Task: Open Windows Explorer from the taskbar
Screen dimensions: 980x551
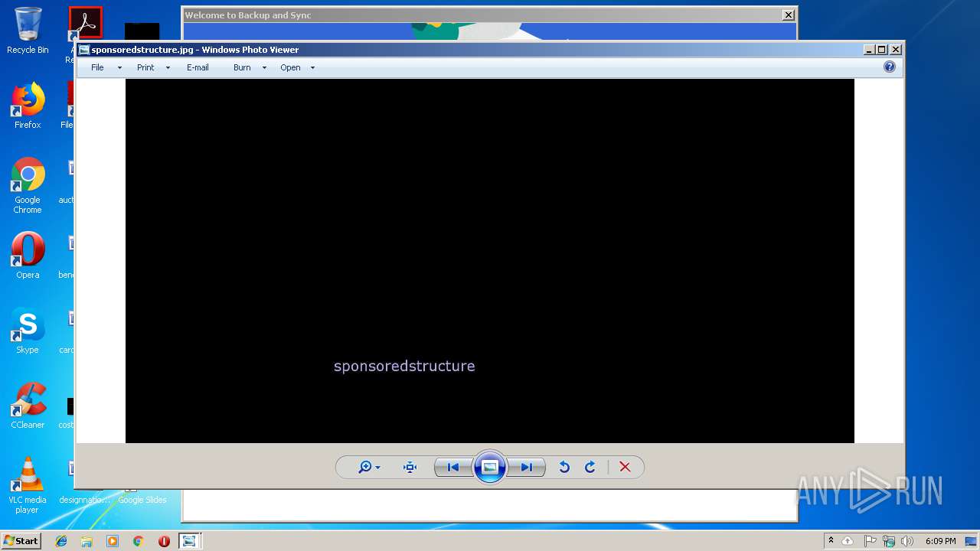Action: pos(87,541)
